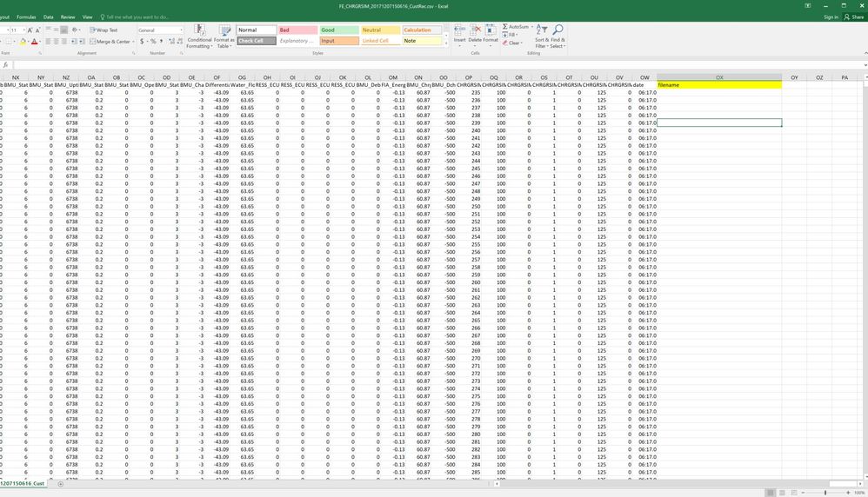868x497 pixels.
Task: Increase indent in Alignment group
Action: tap(82, 42)
